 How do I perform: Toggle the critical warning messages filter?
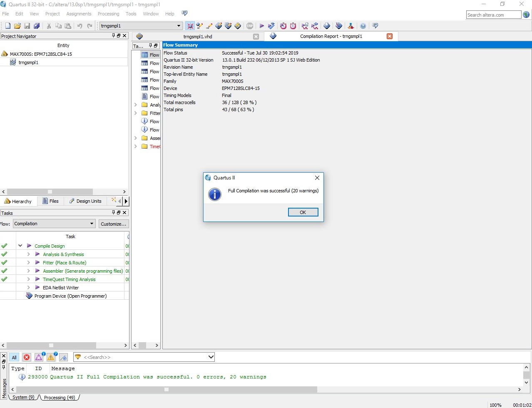pyautogui.click(x=39, y=357)
